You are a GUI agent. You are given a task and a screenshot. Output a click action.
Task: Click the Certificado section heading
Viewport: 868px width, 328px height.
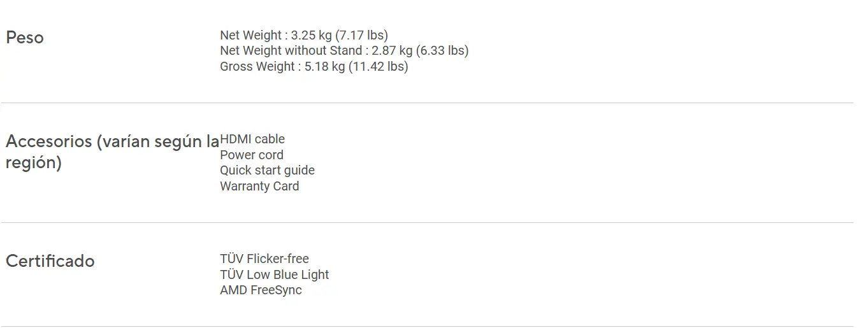[x=50, y=261]
